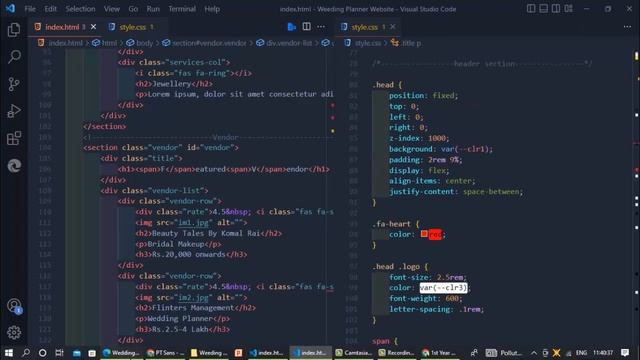The image size is (640, 360).
Task: Click the selected var(--clr3) value
Action: 443,288
